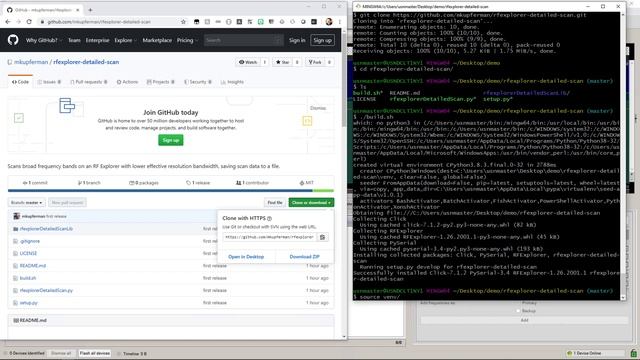Bookmark this page with the star icon
This screenshot has height=360, width=640.
[x=183, y=22]
